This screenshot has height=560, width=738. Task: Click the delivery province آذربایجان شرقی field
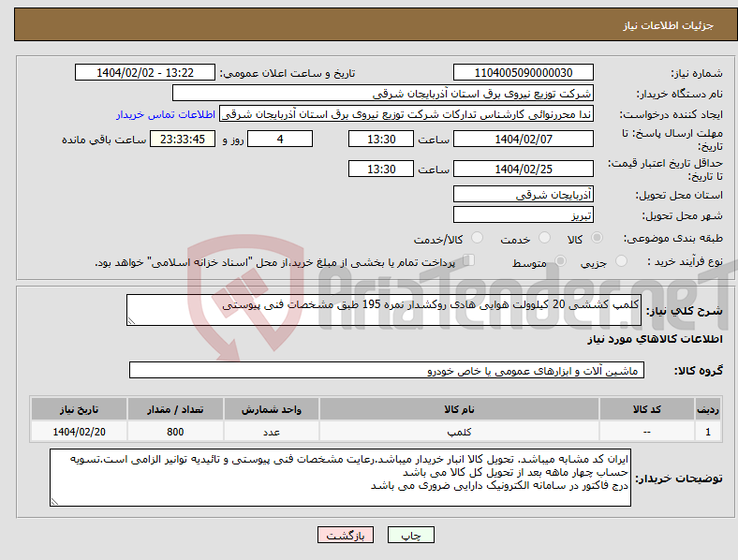523,194
